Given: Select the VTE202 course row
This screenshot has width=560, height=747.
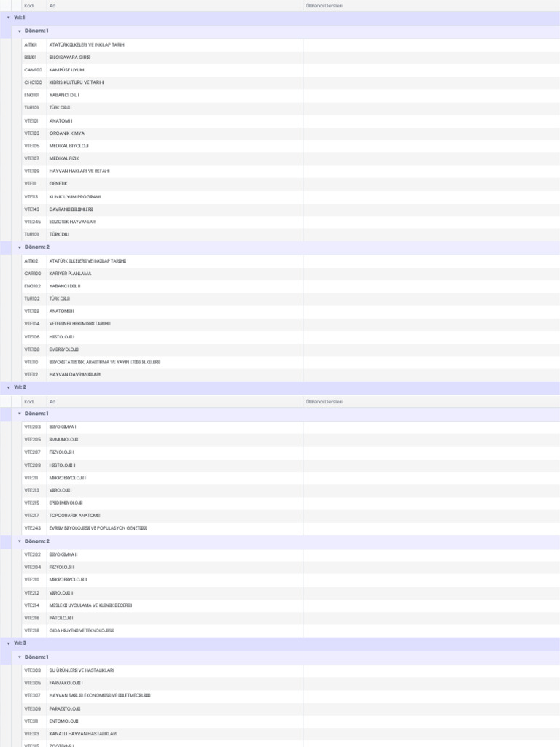Looking at the screenshot, I should pyautogui.click(x=290, y=555).
